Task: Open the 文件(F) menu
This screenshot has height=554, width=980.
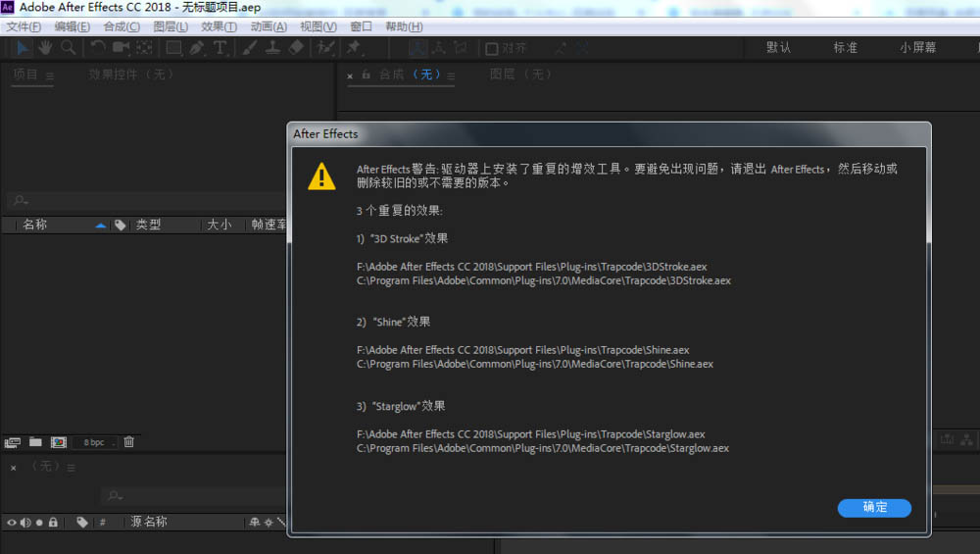Action: pos(24,26)
